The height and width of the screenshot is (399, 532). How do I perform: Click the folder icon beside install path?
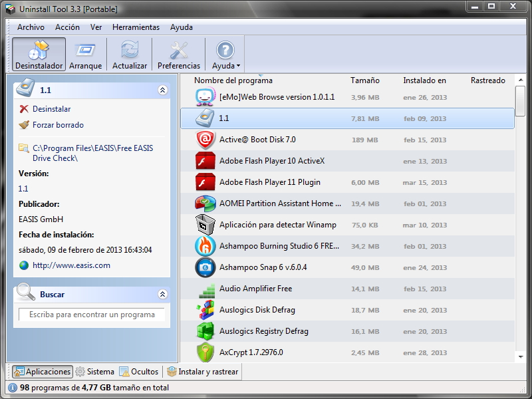coord(24,148)
